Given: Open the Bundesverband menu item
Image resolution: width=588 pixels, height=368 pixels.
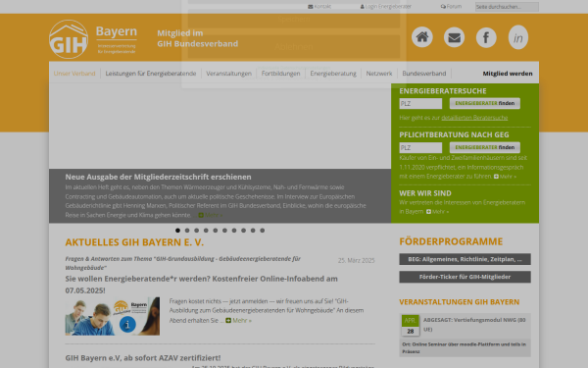Looking at the screenshot, I should point(424,74).
